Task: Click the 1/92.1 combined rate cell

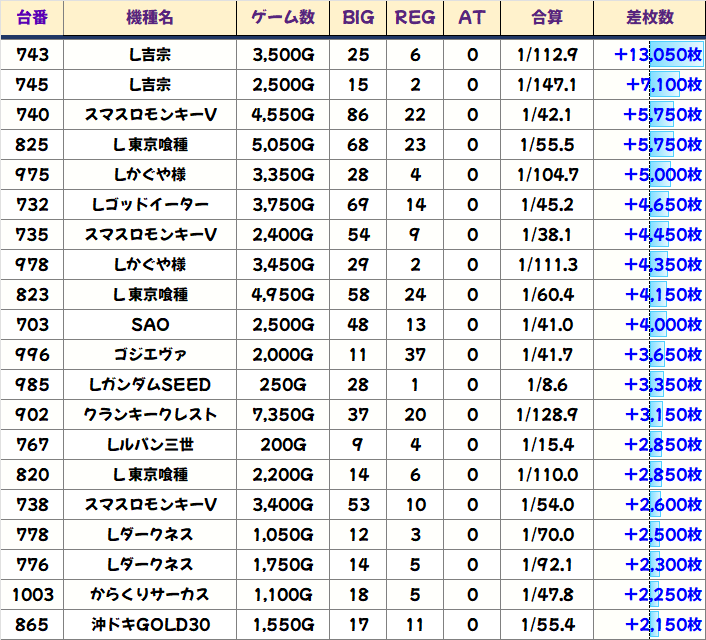Action: (x=547, y=565)
